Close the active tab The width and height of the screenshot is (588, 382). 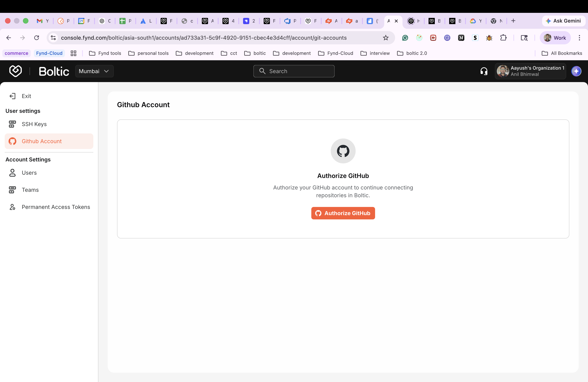tap(396, 21)
